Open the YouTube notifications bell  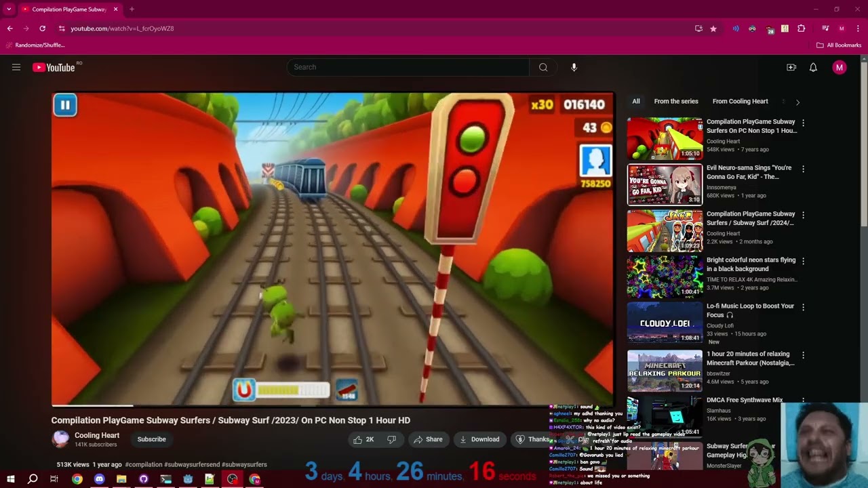coord(813,67)
